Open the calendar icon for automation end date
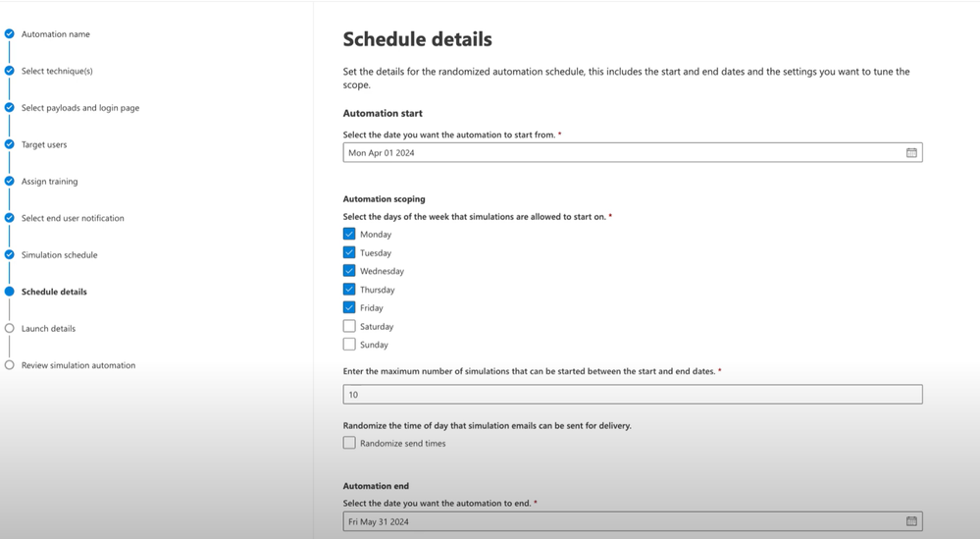 tap(911, 521)
